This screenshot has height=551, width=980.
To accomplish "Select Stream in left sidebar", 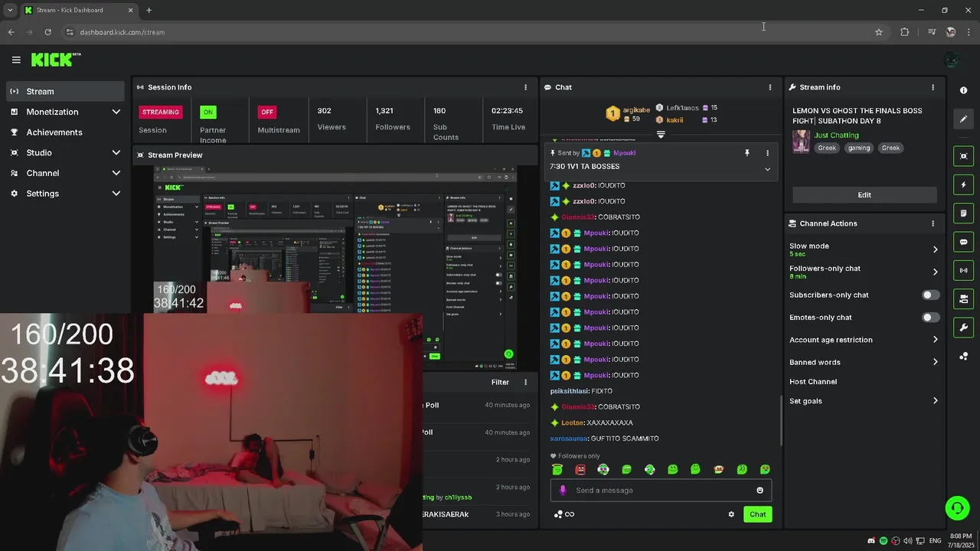I will [65, 91].
